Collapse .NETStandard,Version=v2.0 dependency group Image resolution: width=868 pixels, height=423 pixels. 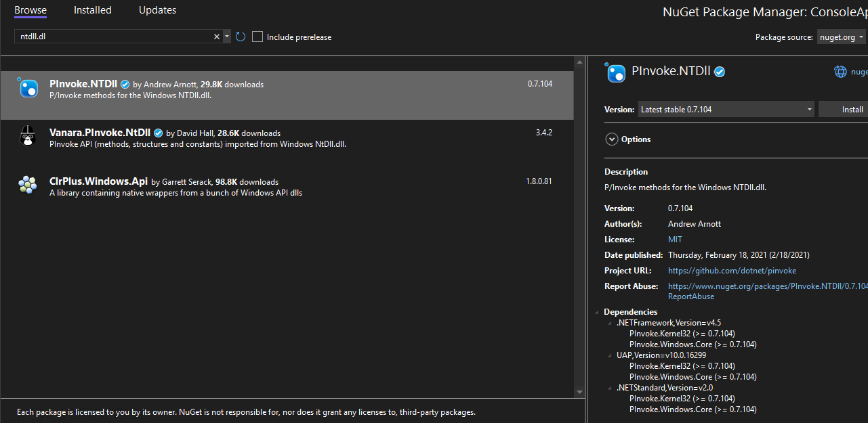click(x=609, y=388)
